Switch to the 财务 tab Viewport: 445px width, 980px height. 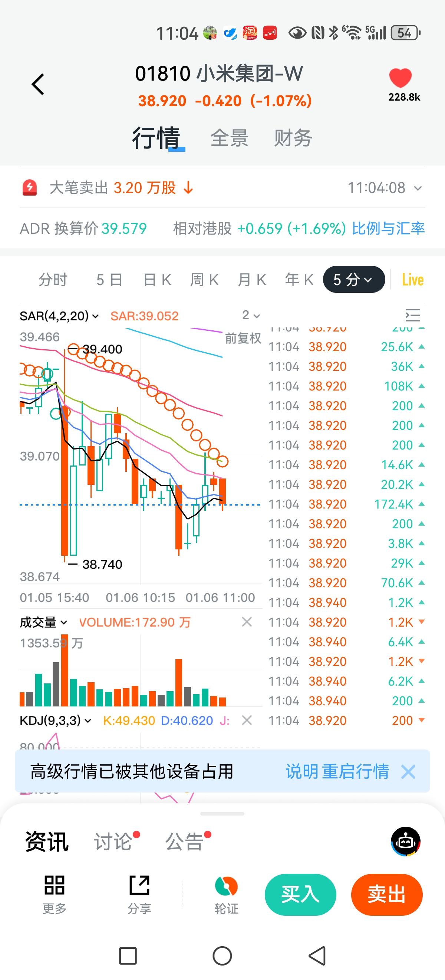(293, 138)
